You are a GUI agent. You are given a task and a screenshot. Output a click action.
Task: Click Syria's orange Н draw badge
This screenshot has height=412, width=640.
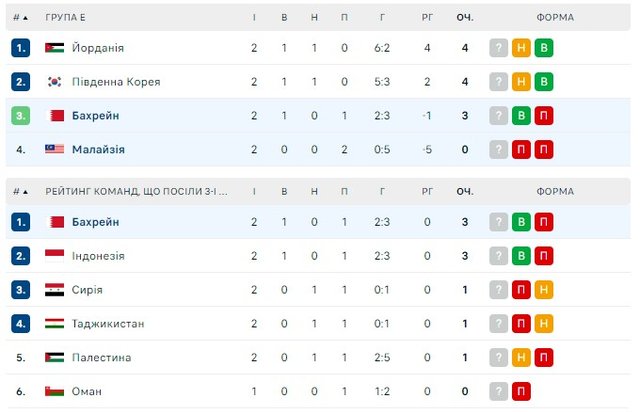coord(544,290)
